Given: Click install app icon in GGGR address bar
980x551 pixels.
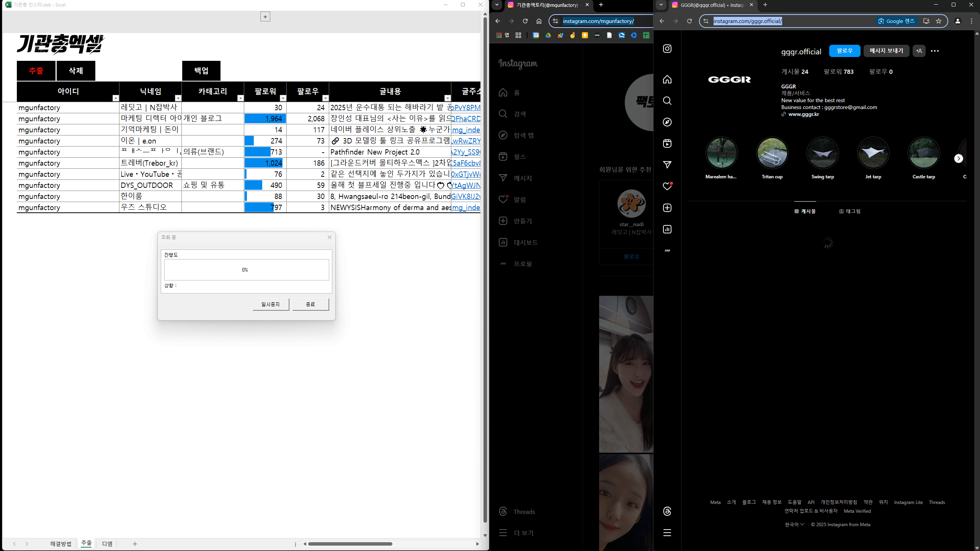Looking at the screenshot, I should click(926, 21).
